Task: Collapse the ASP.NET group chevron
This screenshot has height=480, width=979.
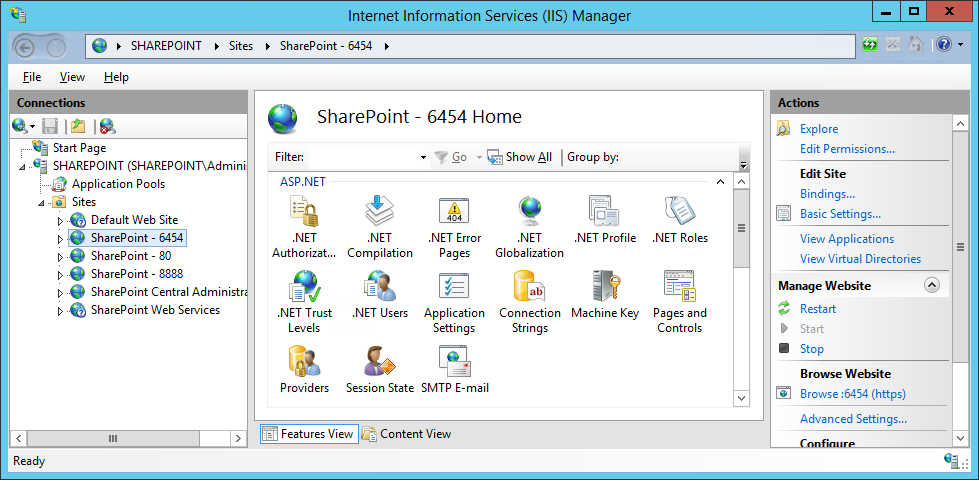Action: click(720, 182)
